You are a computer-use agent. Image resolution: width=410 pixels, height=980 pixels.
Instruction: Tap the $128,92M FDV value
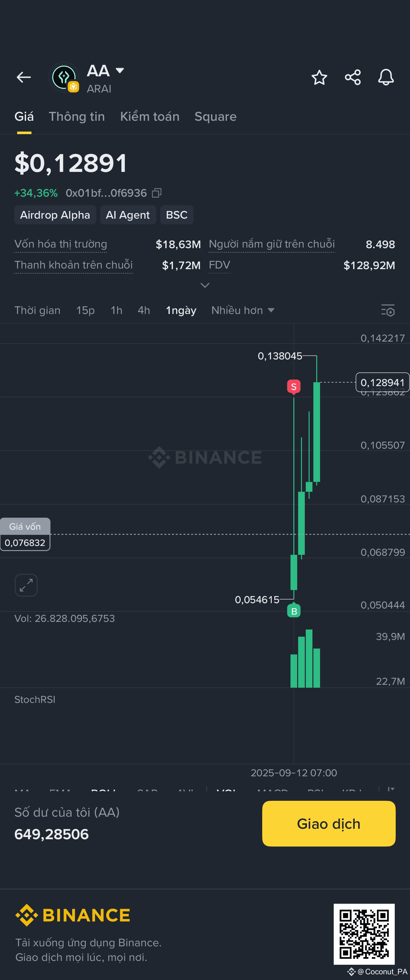coord(369,266)
